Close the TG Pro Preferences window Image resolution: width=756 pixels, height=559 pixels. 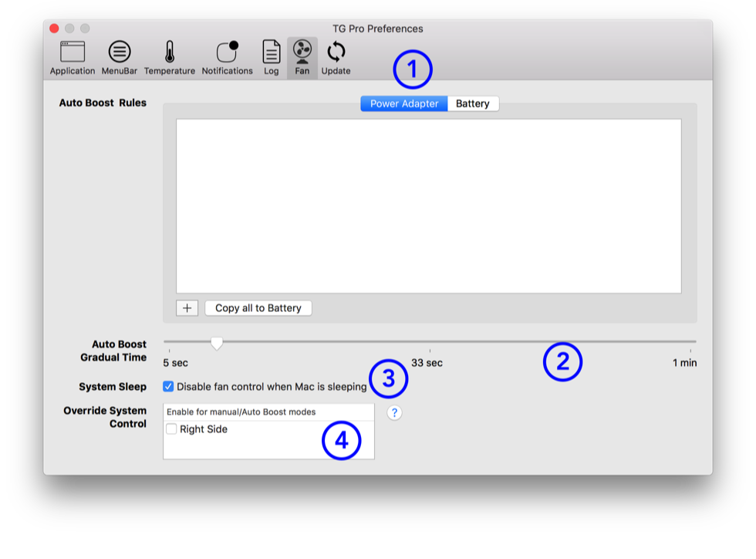(55, 29)
